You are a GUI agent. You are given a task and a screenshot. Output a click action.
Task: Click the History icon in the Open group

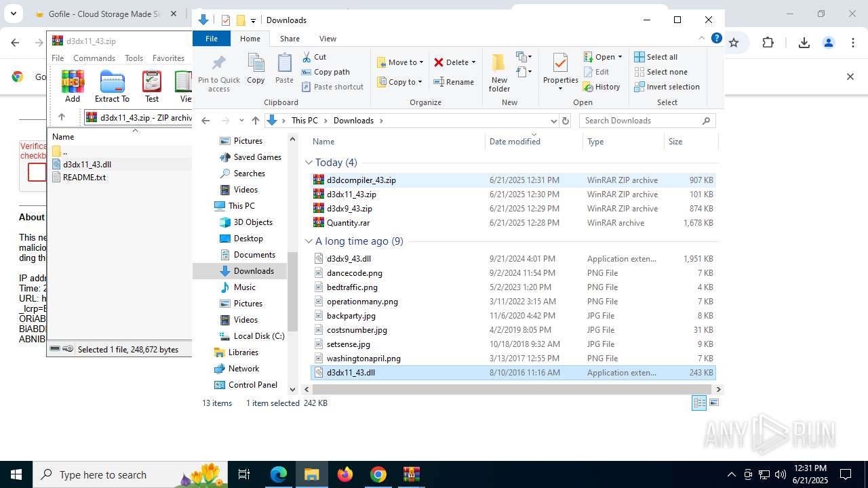click(x=588, y=87)
